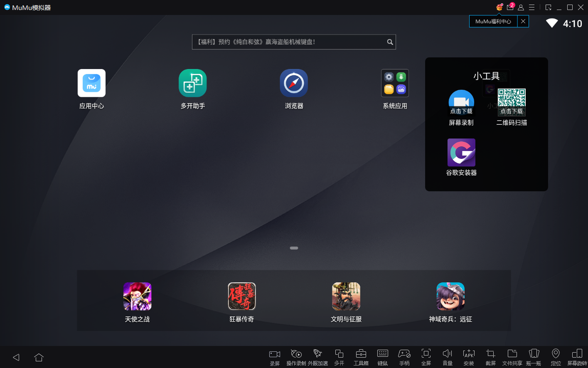The image size is (588, 368).
Task: Open the hamburger menu in title bar
Action: tap(531, 7)
